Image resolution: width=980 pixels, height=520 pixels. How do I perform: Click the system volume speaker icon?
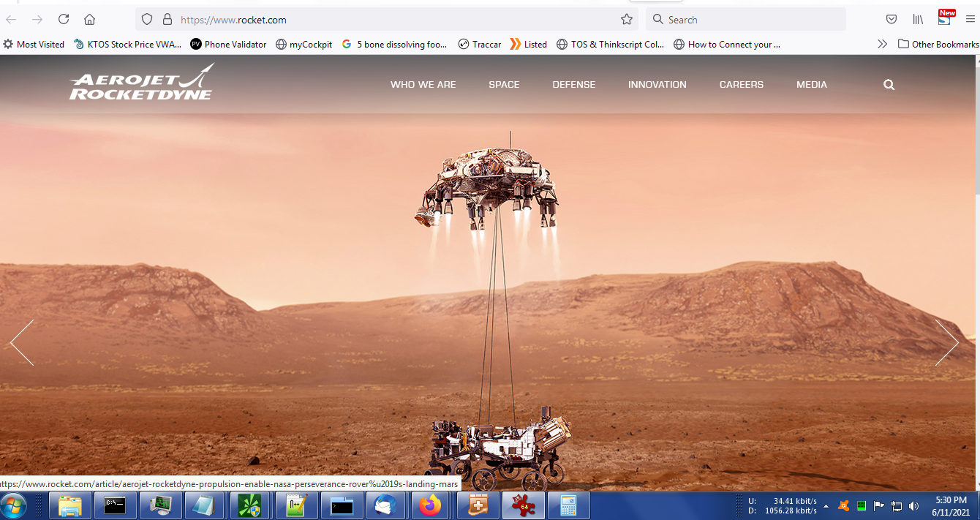pos(913,506)
